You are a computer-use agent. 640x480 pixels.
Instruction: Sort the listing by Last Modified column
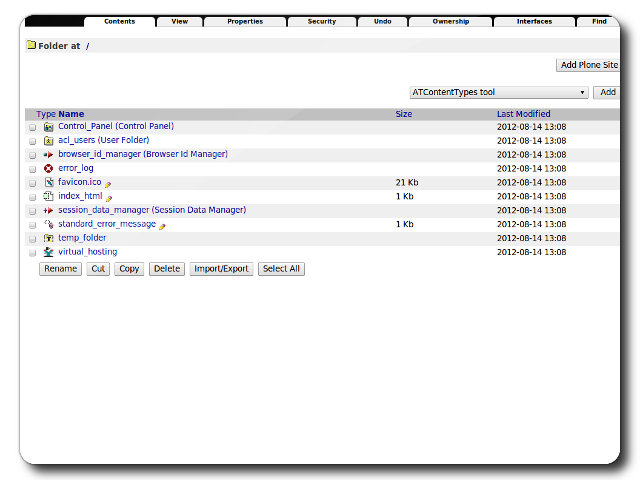point(523,114)
